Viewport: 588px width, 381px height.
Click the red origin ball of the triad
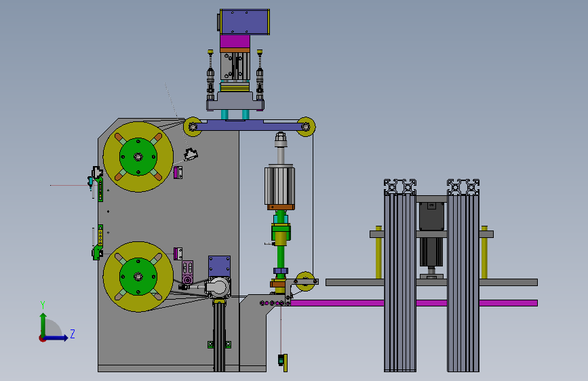[42, 338]
